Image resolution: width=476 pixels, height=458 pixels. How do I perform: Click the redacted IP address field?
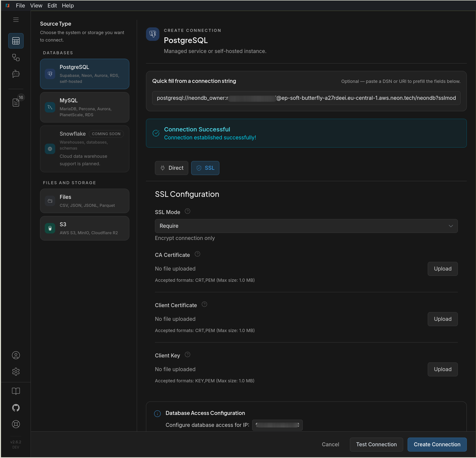pyautogui.click(x=277, y=425)
